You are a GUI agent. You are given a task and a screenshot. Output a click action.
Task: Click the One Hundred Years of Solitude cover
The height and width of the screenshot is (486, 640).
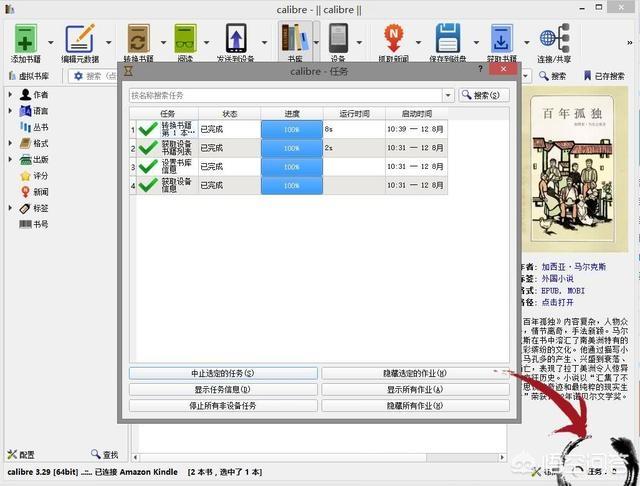[x=574, y=168]
